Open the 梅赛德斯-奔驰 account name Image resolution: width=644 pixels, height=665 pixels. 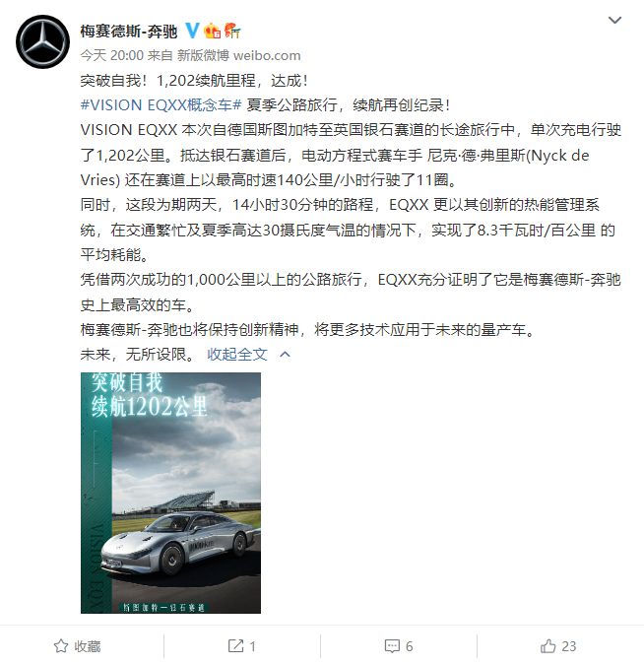click(x=129, y=32)
